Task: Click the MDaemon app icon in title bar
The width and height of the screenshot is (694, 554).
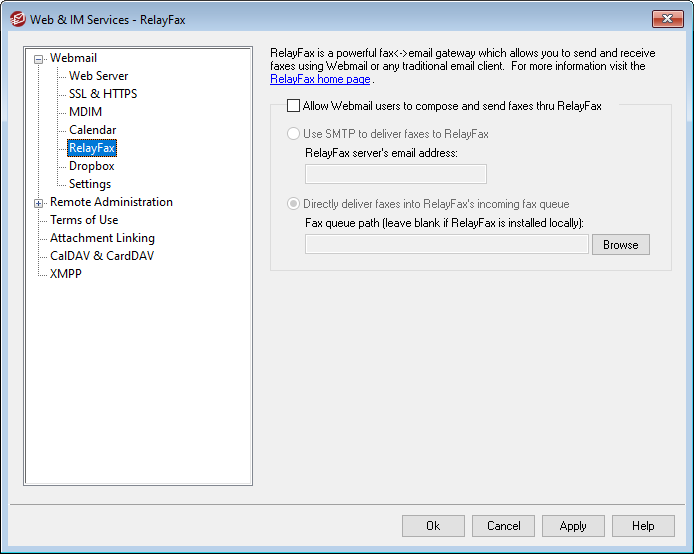Action: (17, 19)
